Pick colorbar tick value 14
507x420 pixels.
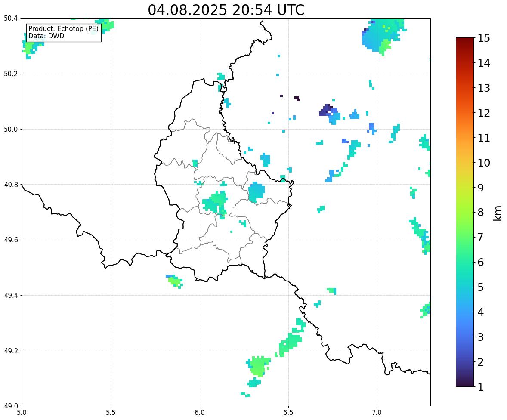484,63
